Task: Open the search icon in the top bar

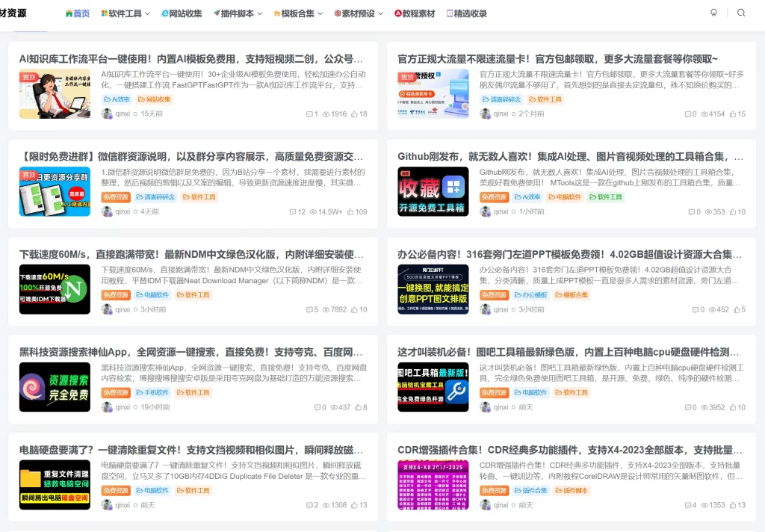Action: click(x=740, y=13)
